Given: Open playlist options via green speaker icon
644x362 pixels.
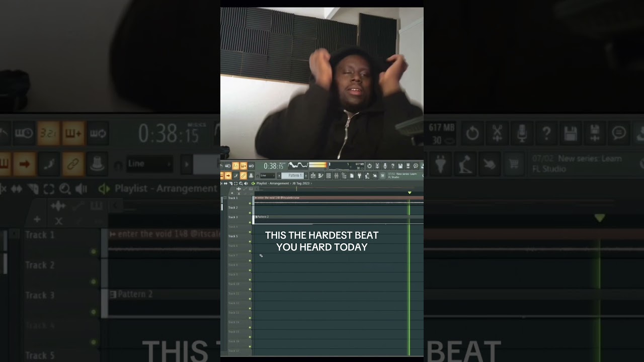Looking at the screenshot, I should coord(253,184).
